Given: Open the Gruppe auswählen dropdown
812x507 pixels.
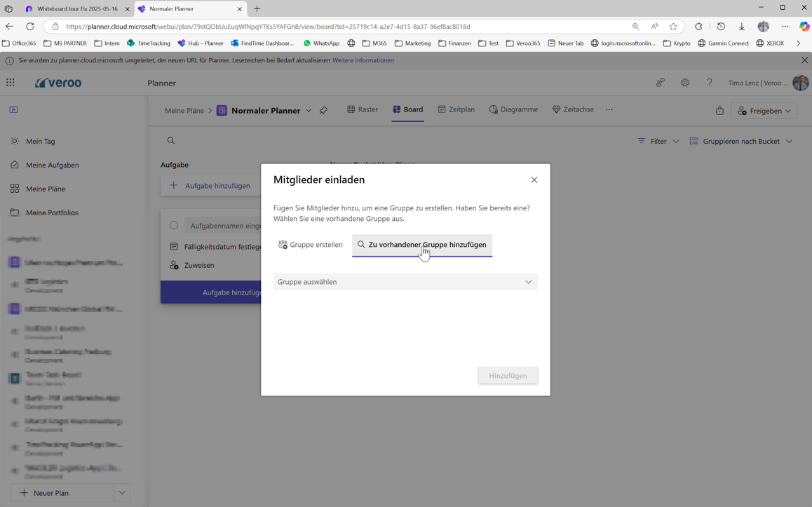Looking at the screenshot, I should pos(405,282).
